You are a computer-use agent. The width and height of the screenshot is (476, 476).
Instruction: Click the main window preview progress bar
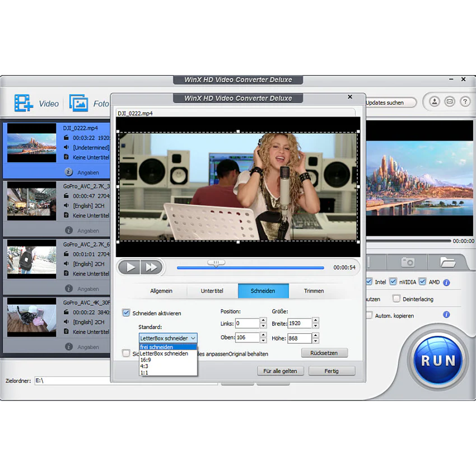(x=409, y=241)
